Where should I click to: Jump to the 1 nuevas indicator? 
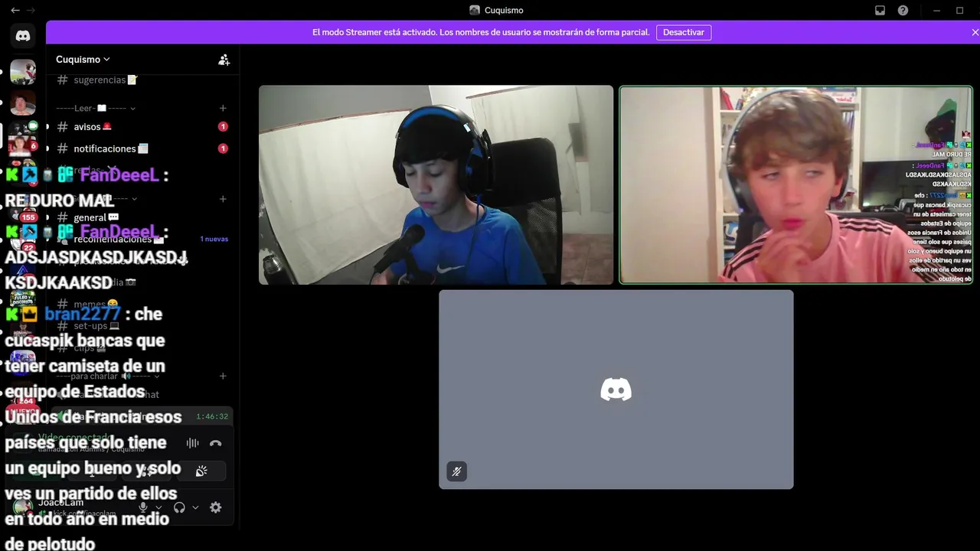(214, 239)
